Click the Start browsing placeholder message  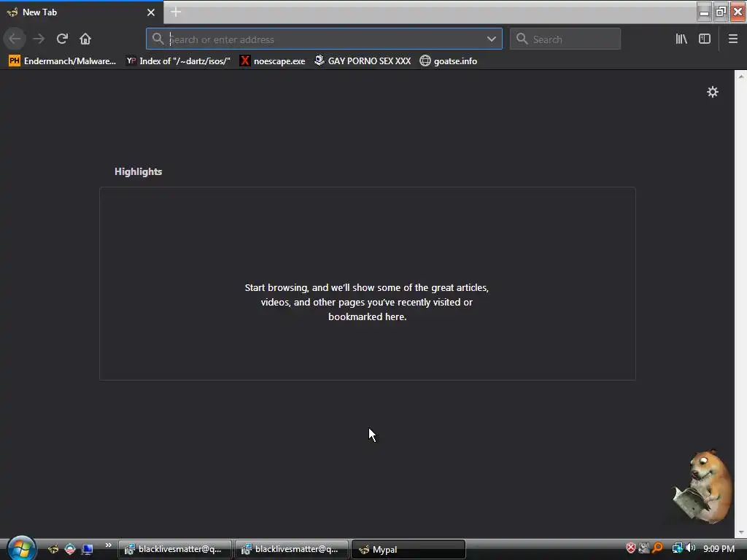pos(367,302)
